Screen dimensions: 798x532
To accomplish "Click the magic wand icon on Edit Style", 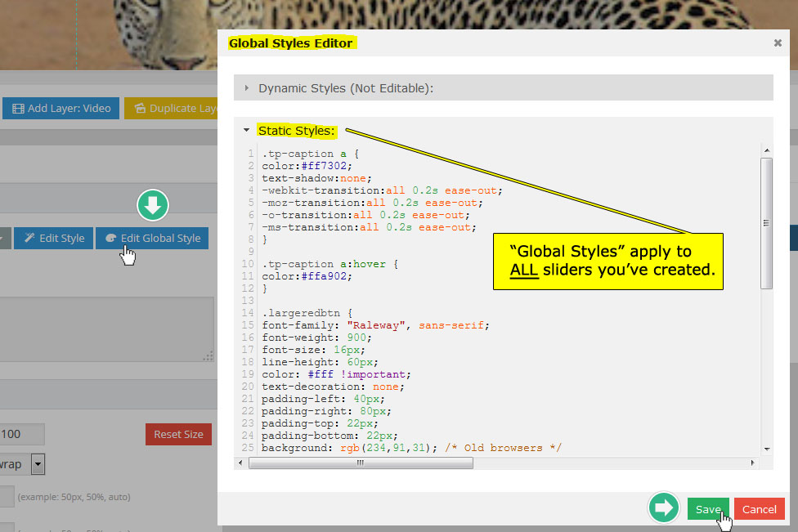I will point(29,239).
